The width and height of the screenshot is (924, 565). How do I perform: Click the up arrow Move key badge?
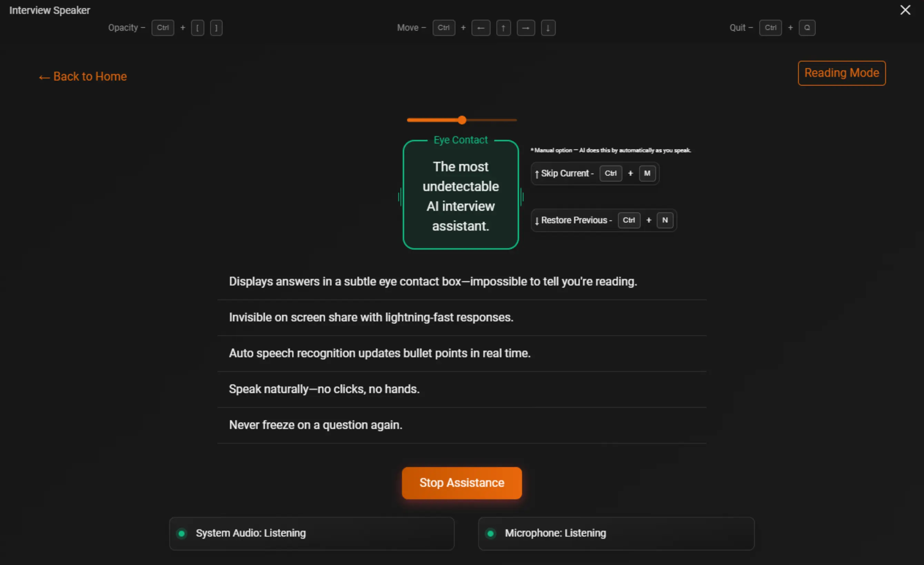504,28
